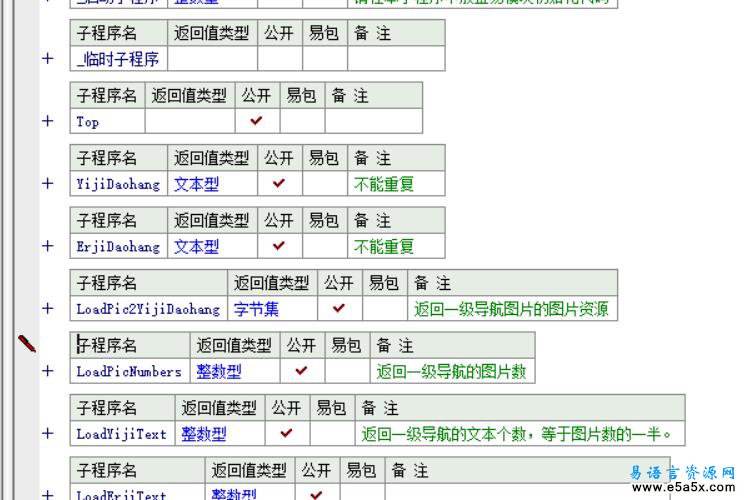Viewport: 744px width, 500px height.
Task: Select the ErjiDaohang name cell
Action: (118, 246)
